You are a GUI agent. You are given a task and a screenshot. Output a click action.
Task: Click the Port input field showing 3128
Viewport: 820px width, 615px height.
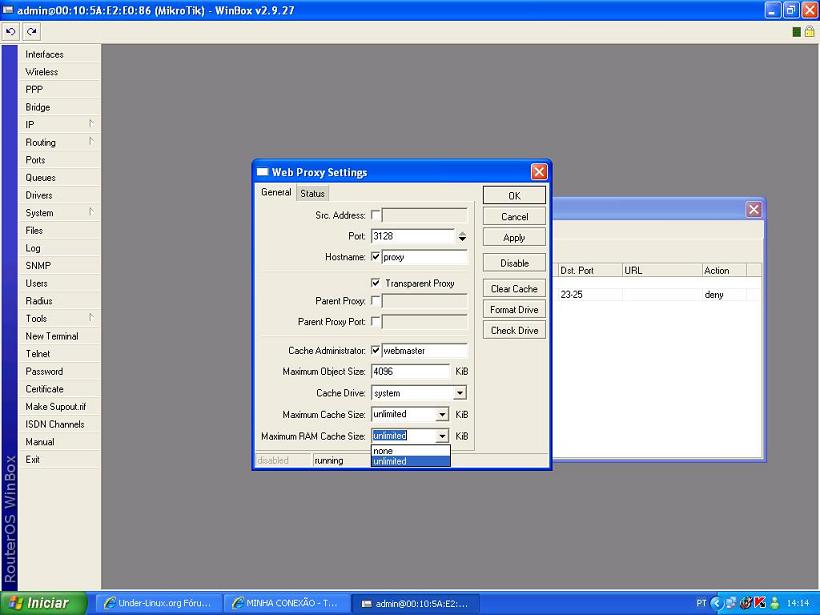(x=413, y=236)
